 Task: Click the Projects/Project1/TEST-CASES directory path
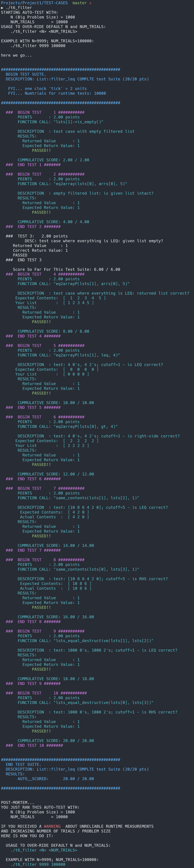click(x=34, y=3)
